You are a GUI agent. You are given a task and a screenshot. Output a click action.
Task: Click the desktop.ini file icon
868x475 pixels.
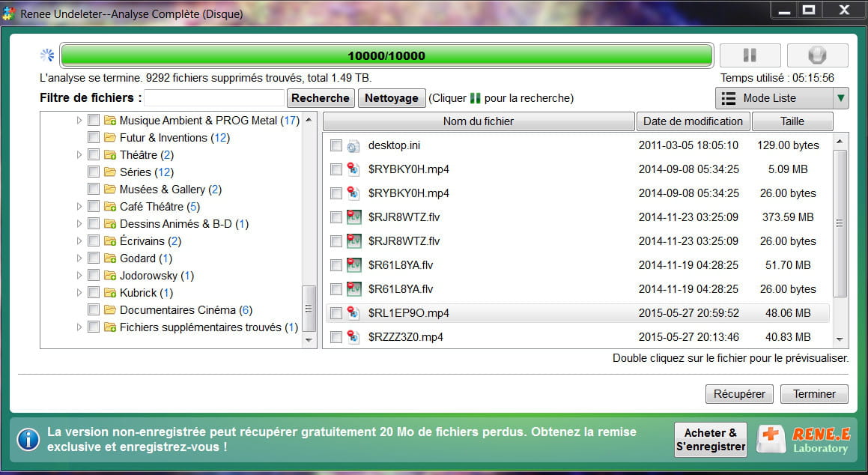coord(354,145)
